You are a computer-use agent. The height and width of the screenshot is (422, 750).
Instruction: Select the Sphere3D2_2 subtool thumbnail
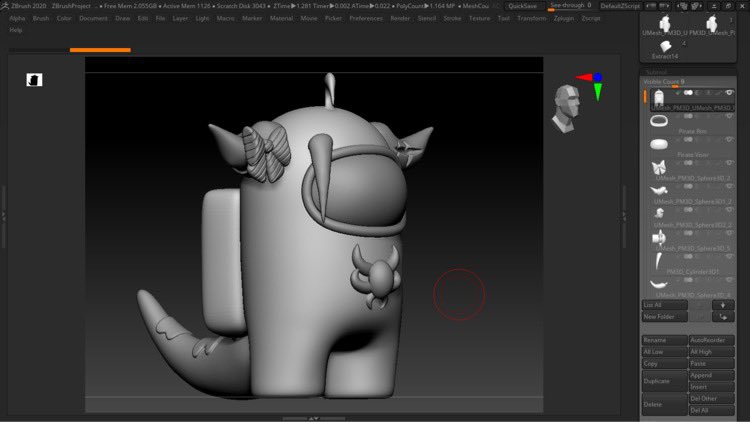[659, 213]
